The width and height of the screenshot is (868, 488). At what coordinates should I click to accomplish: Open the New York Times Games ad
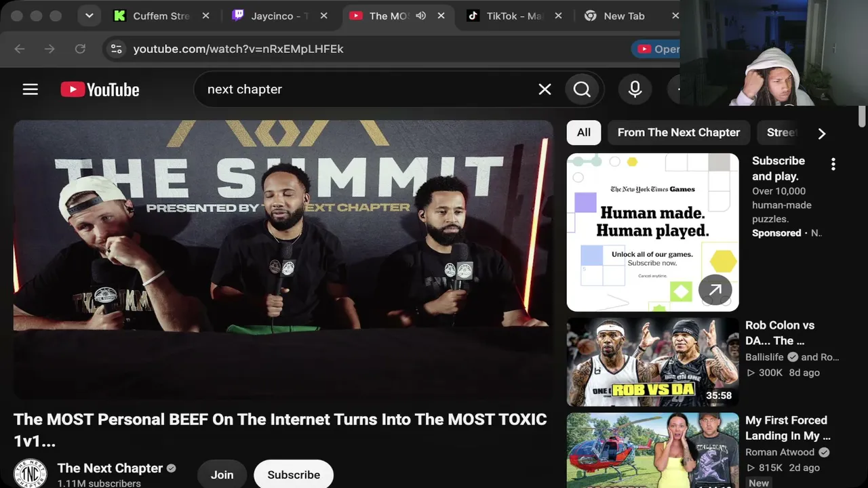pos(653,232)
